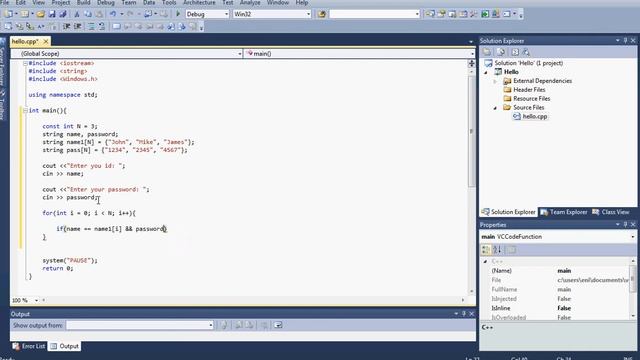
Task: Click the Show All Files icon in Solution Explorer
Action: click(x=501, y=52)
